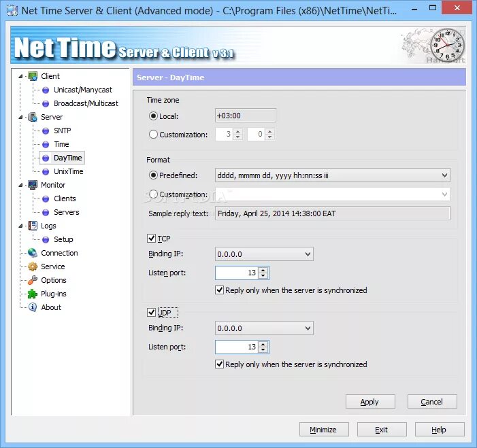Increase the UDP listen port value
Viewport: 477px width, 448px height.
263,344
